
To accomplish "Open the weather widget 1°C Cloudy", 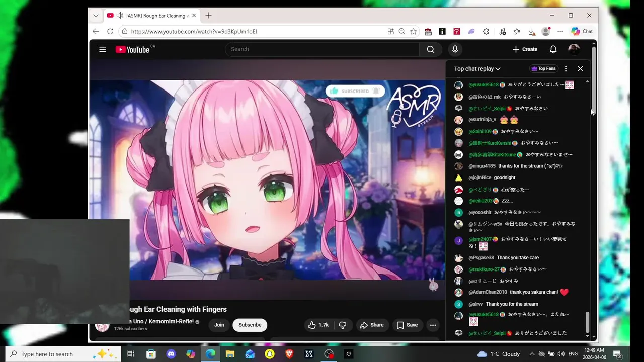I will click(499, 354).
